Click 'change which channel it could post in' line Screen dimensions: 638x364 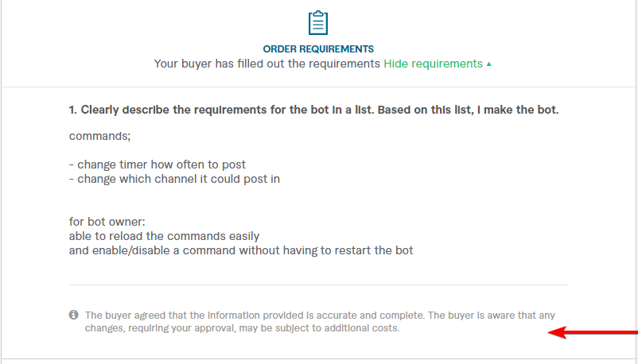click(x=174, y=179)
